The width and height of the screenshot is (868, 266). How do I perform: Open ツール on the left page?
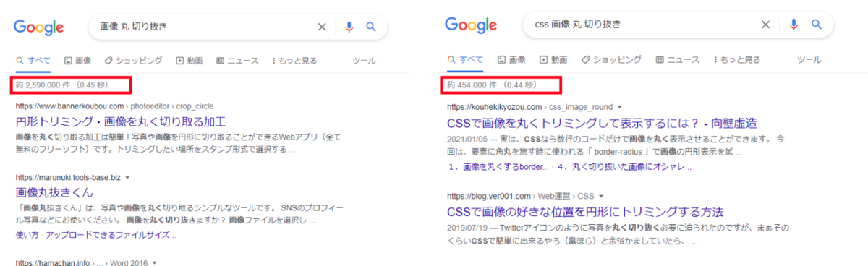(x=363, y=61)
